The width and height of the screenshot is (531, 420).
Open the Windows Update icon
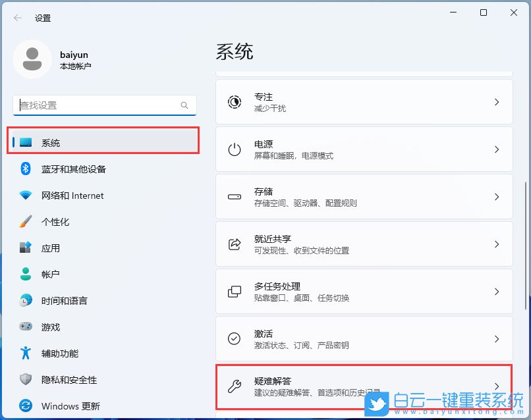[24, 406]
